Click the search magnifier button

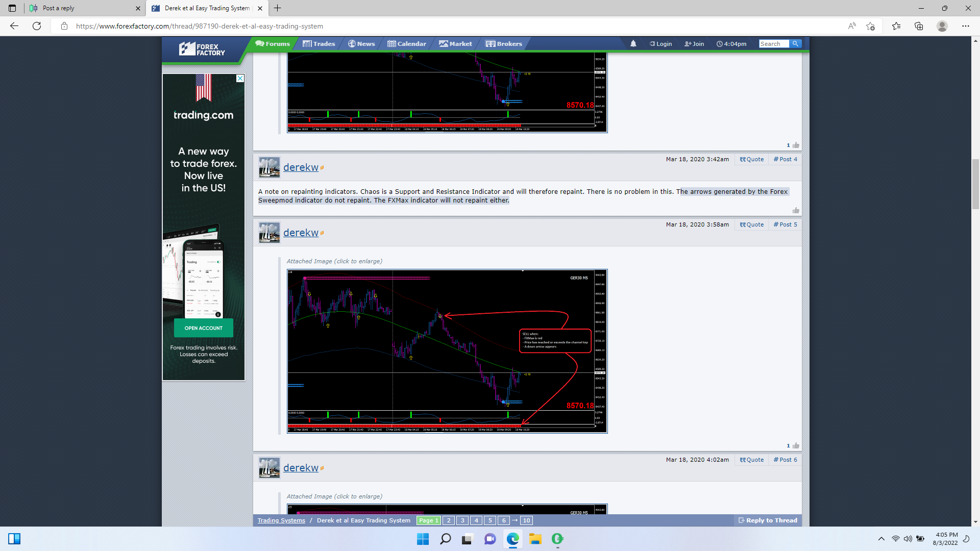(x=795, y=44)
